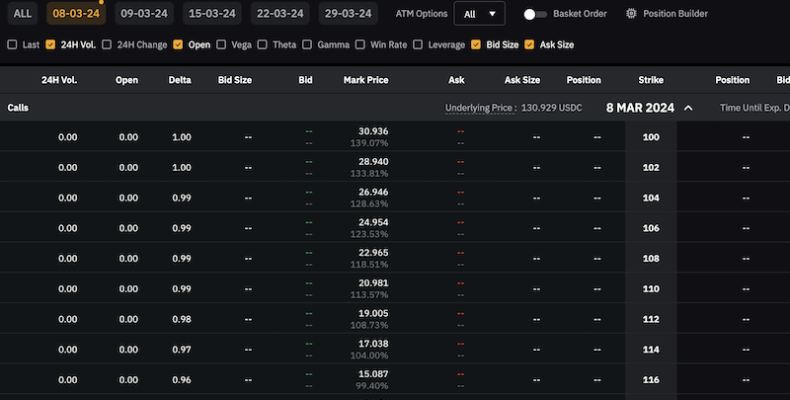Collapse the 8 MAR 2024 expiry section
The width and height of the screenshot is (790, 400).
(x=688, y=108)
